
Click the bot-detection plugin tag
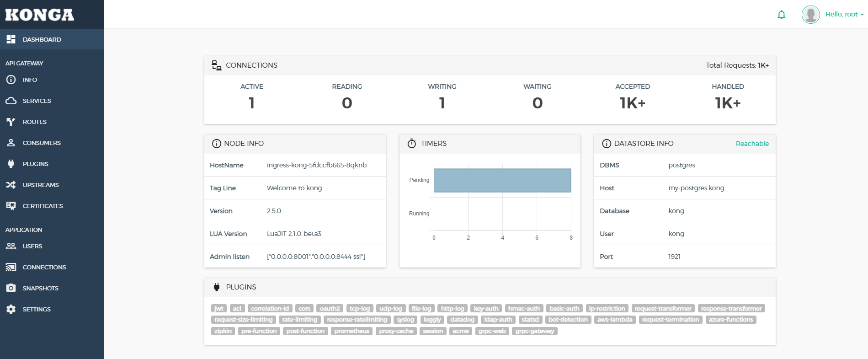point(568,320)
